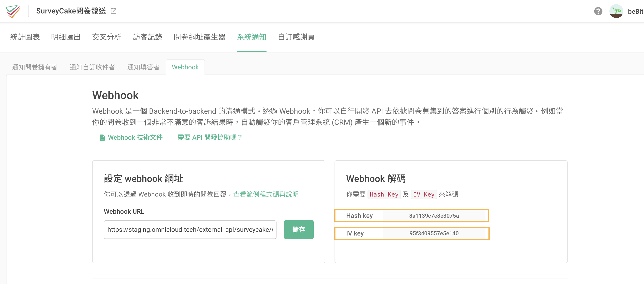The width and height of the screenshot is (644, 284).
Task: Select 通知自訂收件者 sub-tab
Action: [x=92, y=67]
